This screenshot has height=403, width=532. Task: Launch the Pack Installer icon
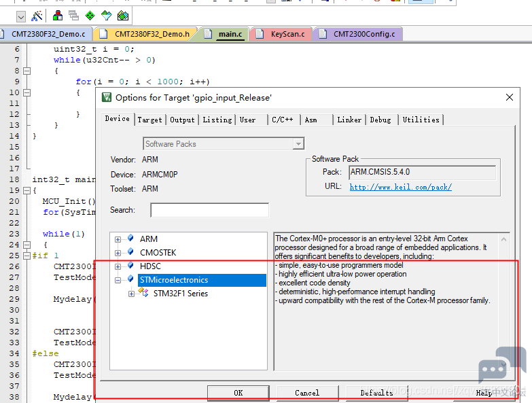tap(123, 16)
